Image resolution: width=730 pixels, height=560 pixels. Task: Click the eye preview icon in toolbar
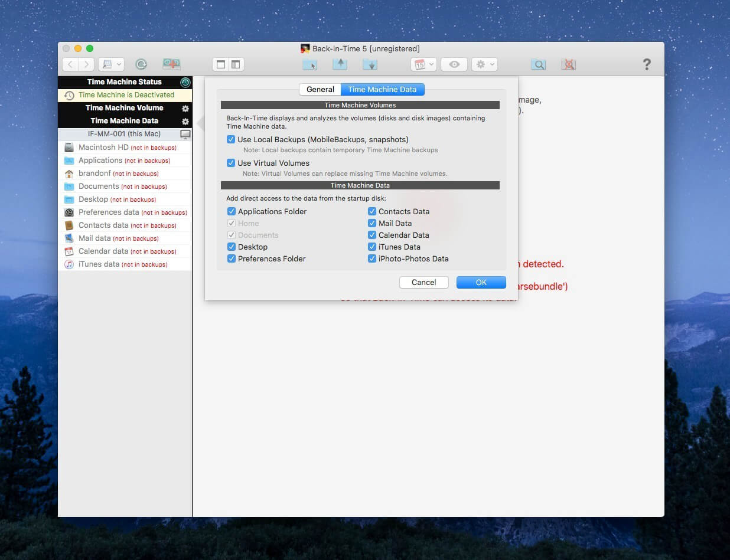coord(454,64)
